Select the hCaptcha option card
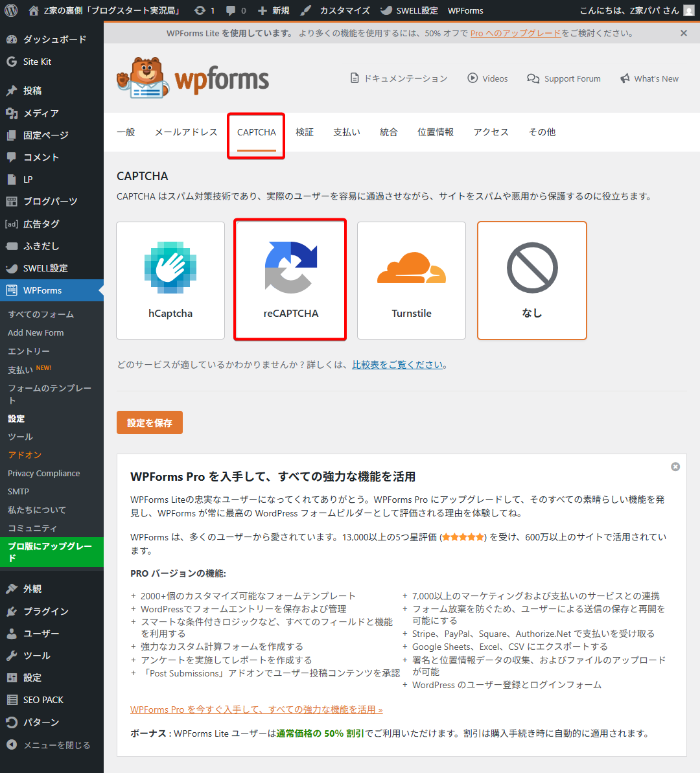The image size is (700, 773). pos(170,280)
